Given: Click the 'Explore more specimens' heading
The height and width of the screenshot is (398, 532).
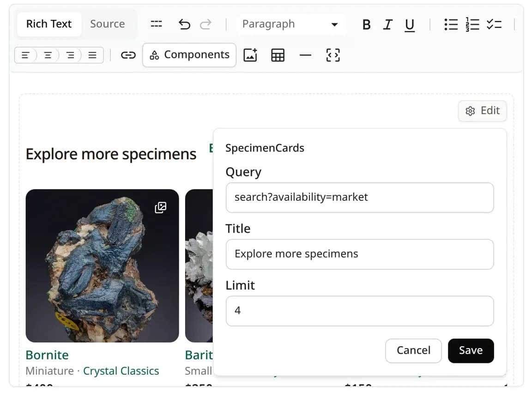Looking at the screenshot, I should [111, 154].
